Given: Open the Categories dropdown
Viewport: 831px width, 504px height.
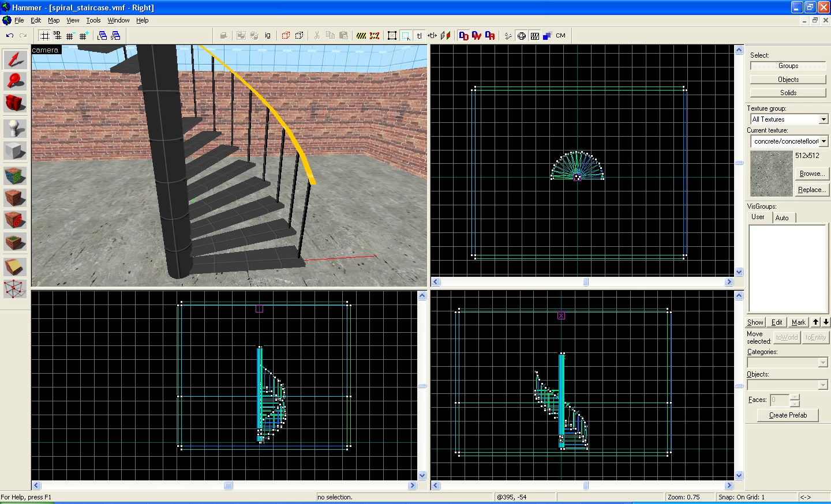Looking at the screenshot, I should point(788,362).
